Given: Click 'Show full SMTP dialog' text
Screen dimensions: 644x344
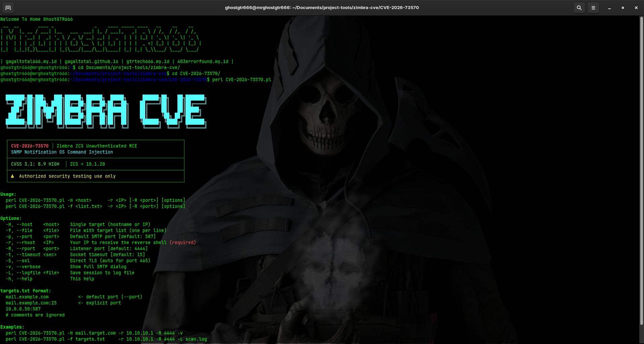Looking at the screenshot, I should pos(98,267).
